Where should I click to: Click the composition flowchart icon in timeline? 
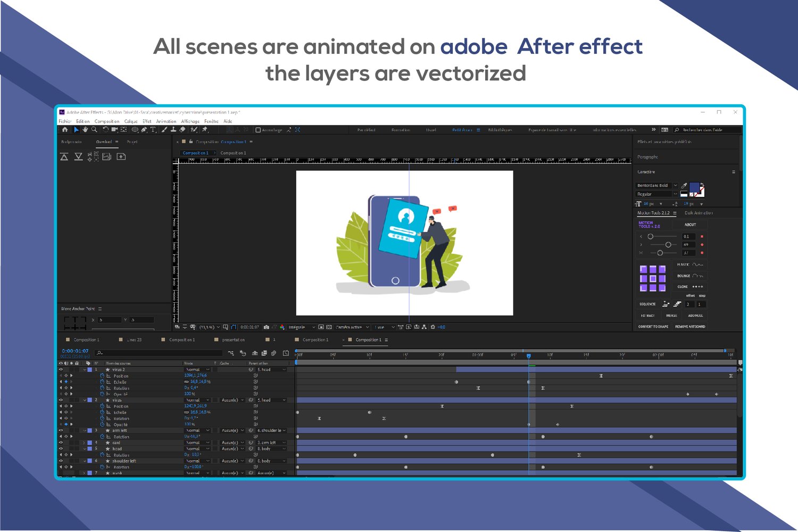click(231, 353)
